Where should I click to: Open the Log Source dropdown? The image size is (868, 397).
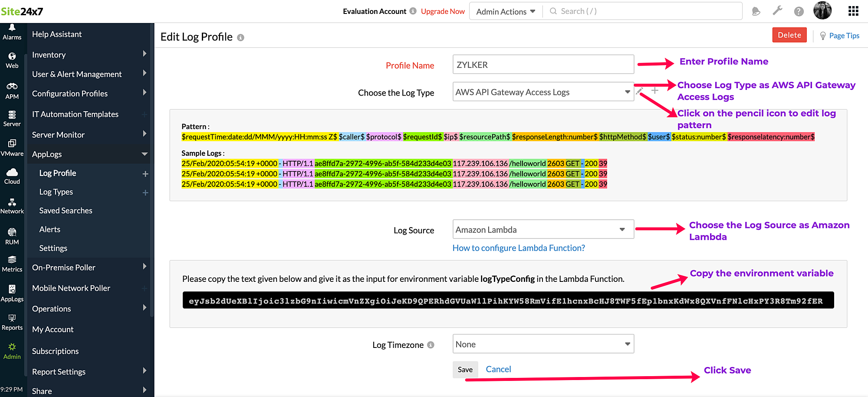(543, 229)
